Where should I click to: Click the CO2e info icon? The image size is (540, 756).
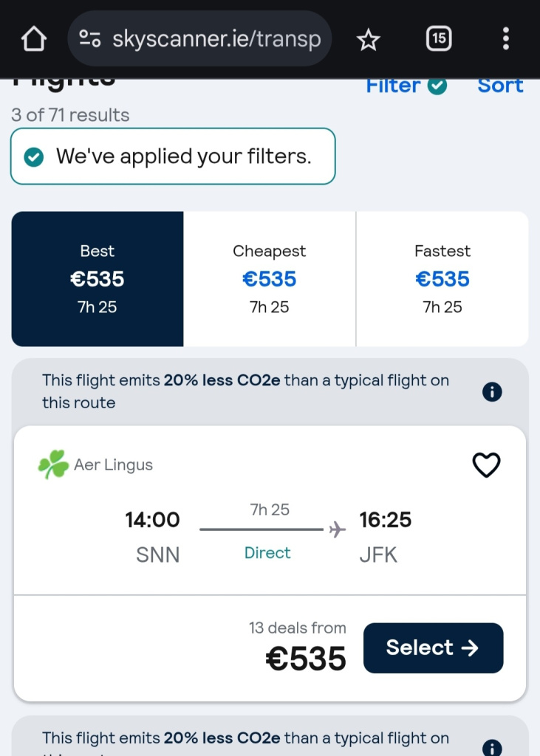coord(491,391)
